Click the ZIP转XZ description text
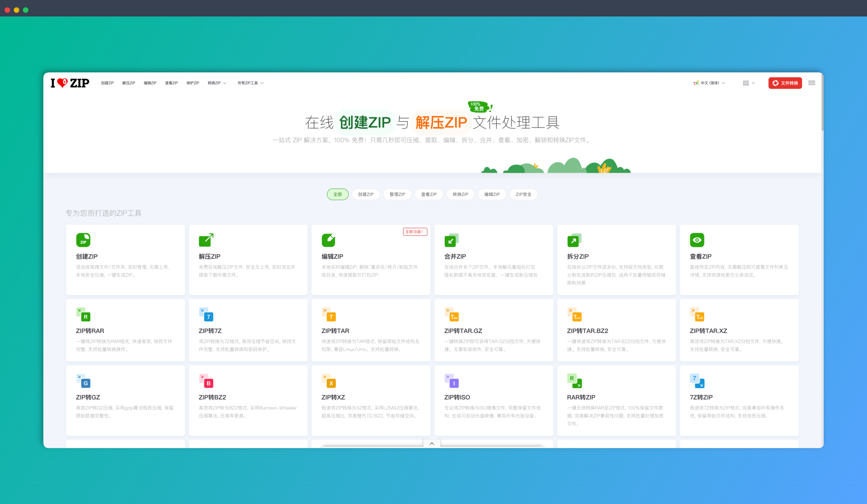This screenshot has height=504, width=867. click(370, 412)
